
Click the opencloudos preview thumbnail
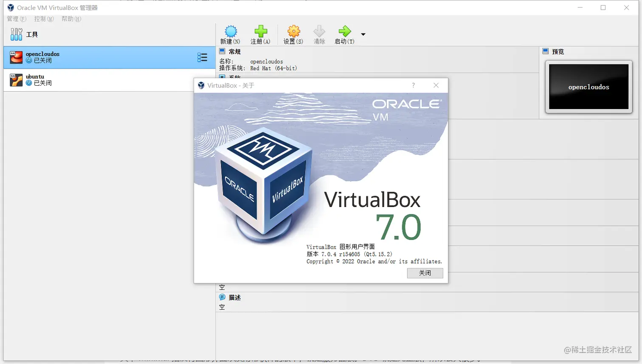point(589,87)
